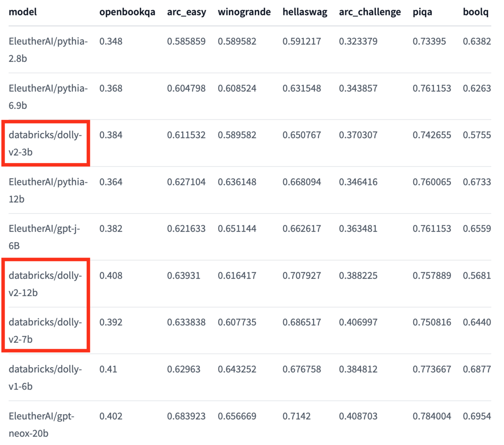Click hellaswag value 0.650767
The image size is (504, 445).
click(x=302, y=135)
